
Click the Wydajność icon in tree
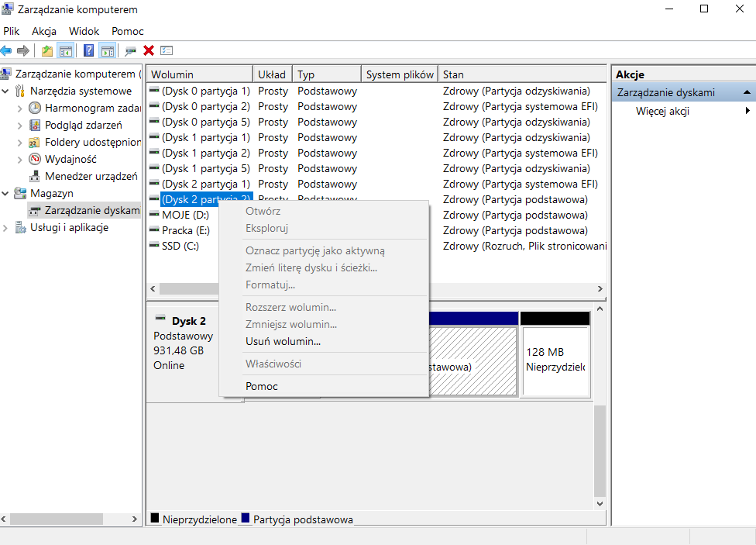tap(35, 159)
